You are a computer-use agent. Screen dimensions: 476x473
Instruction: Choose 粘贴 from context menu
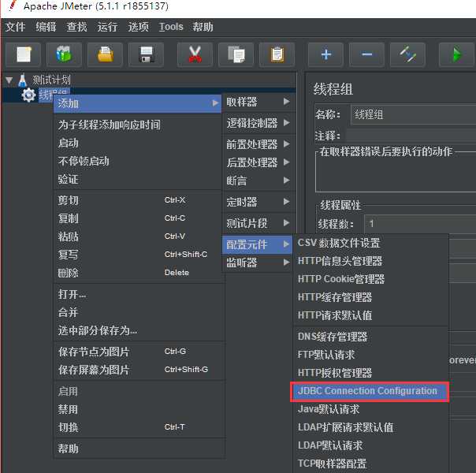[x=137, y=236]
